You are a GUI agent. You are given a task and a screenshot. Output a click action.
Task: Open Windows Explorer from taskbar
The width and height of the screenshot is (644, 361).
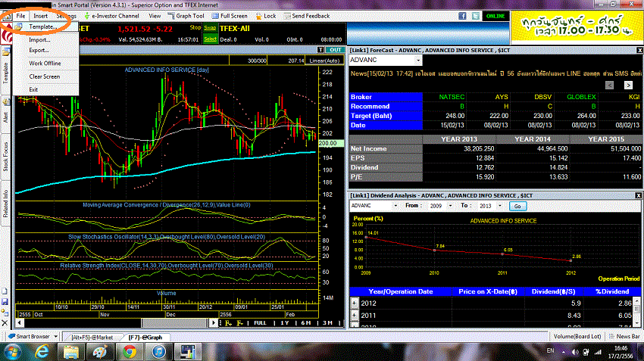70,352
